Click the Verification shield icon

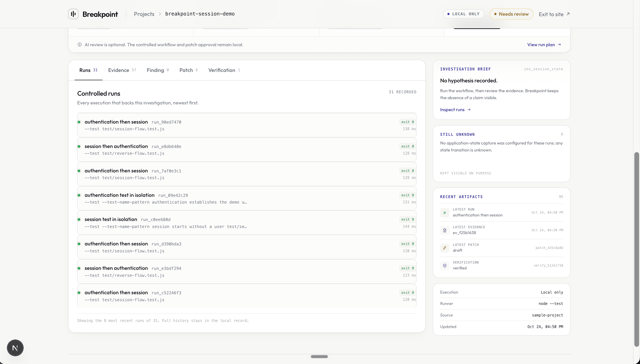coord(445,265)
